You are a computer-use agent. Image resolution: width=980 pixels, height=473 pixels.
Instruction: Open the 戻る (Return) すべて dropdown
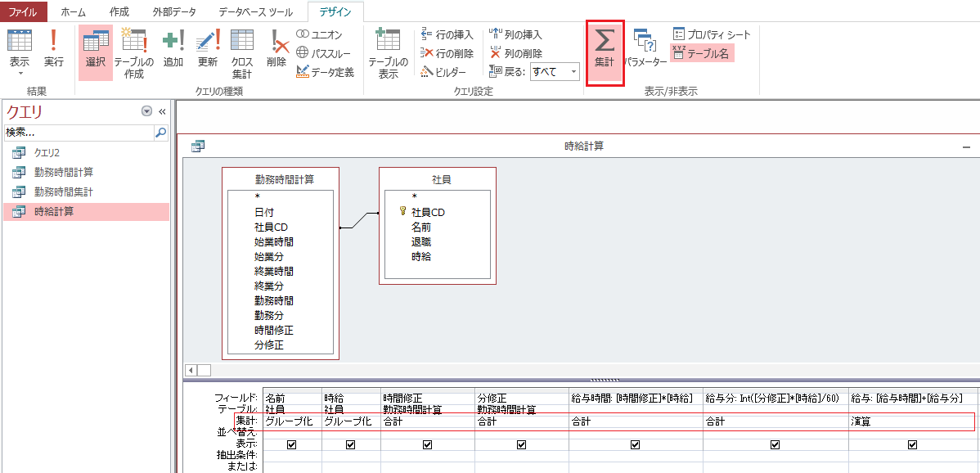click(573, 72)
